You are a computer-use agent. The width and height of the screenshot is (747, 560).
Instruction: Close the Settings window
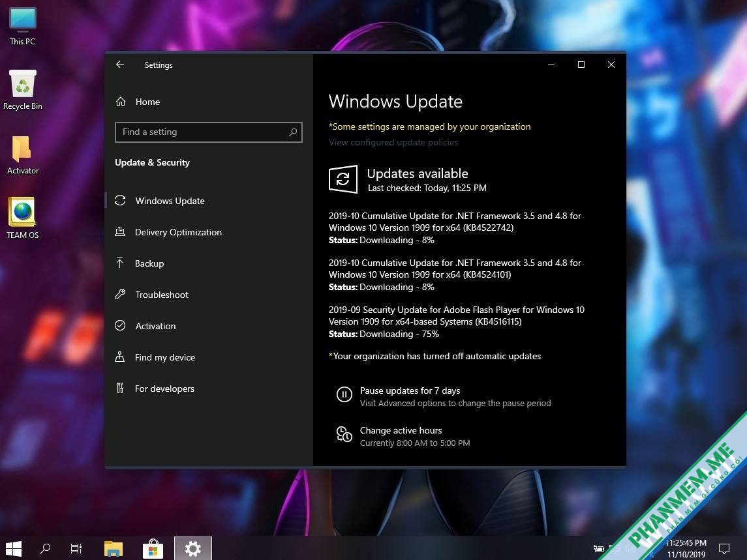[x=611, y=65]
